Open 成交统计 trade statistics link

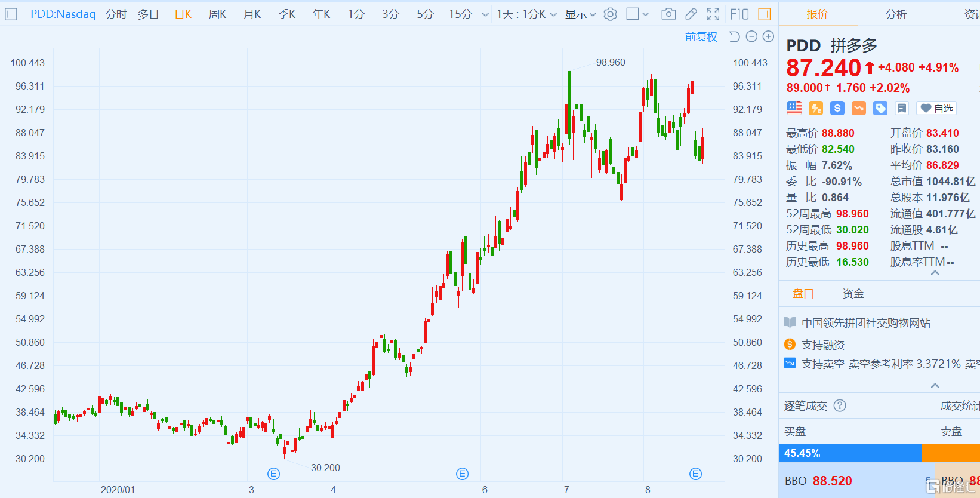pyautogui.click(x=960, y=406)
